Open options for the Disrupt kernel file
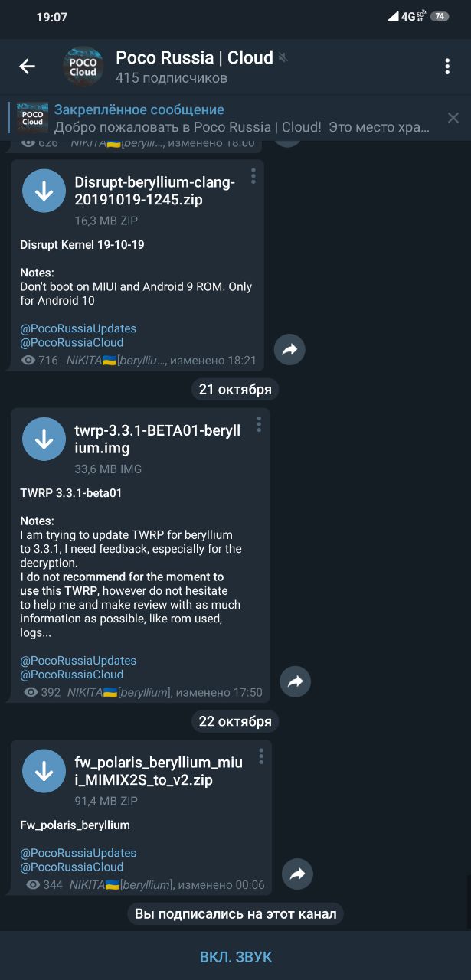This screenshot has height=980, width=471. coord(253,176)
